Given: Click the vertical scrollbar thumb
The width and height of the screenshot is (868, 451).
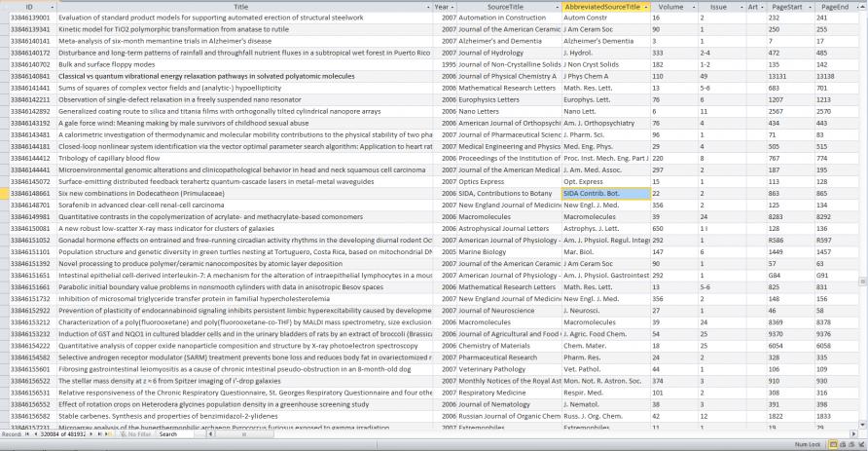Looking at the screenshot, I should coord(862,282).
